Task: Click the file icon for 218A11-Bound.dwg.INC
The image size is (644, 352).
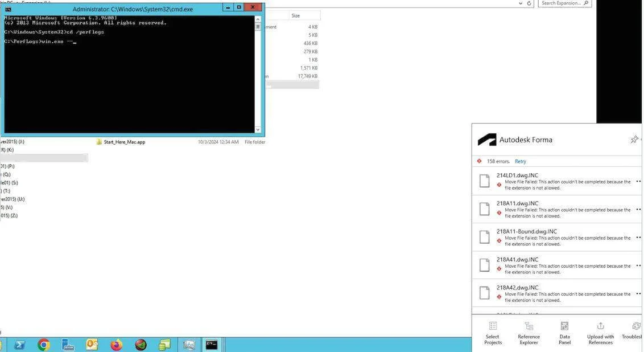Action: pyautogui.click(x=485, y=237)
